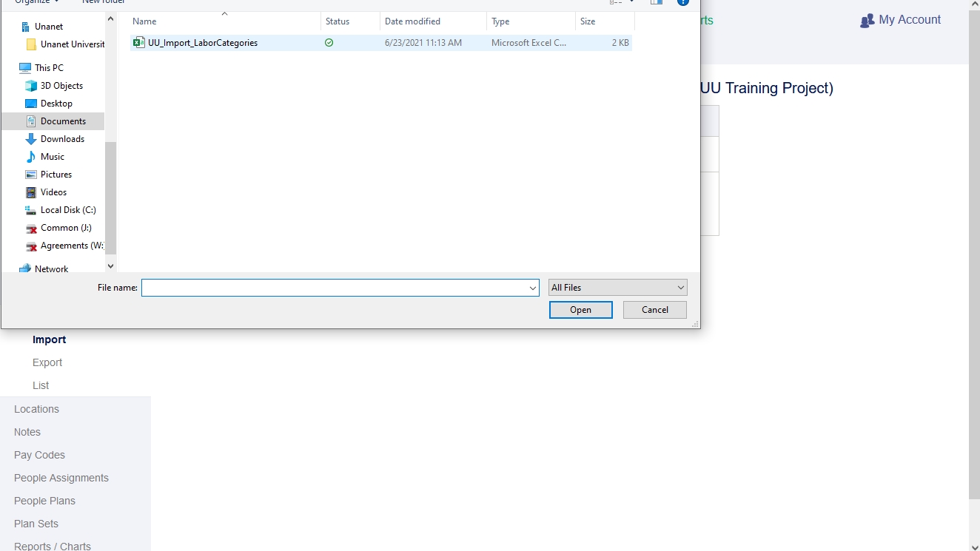Open the 3D Objects folder icon

(31, 86)
